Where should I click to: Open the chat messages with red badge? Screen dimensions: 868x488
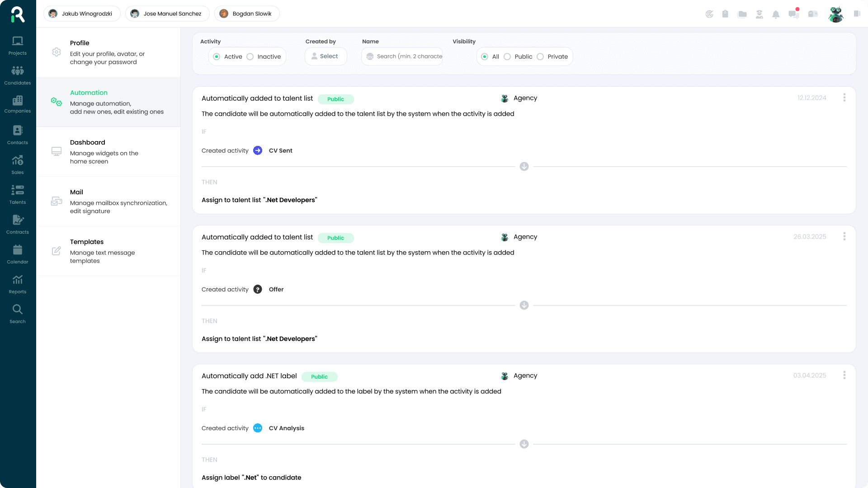click(x=794, y=14)
